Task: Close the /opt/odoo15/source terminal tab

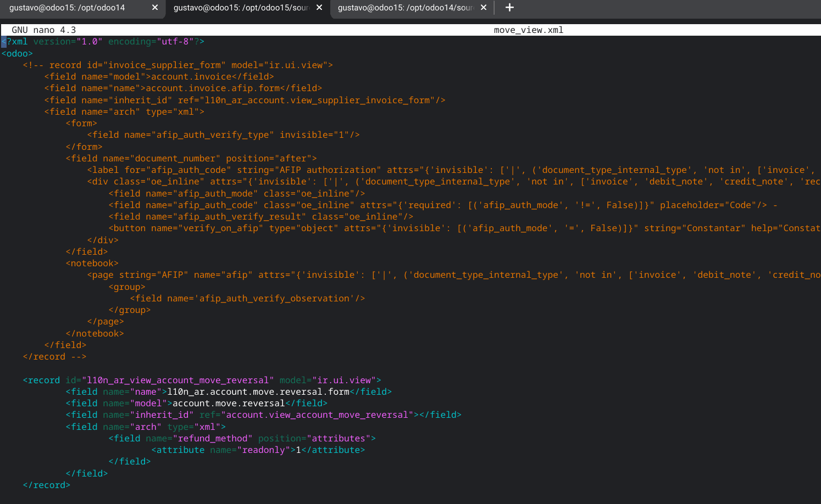Action: [319, 8]
